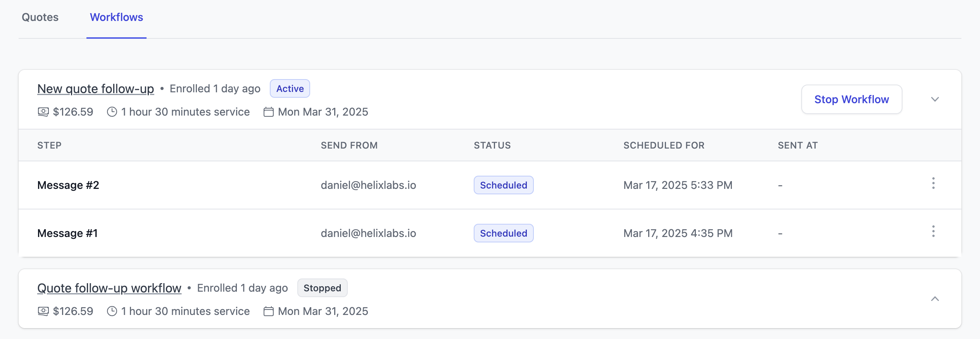Click the clock icon in Quote follow-up workflow card
The width and height of the screenshot is (980, 339).
click(112, 311)
